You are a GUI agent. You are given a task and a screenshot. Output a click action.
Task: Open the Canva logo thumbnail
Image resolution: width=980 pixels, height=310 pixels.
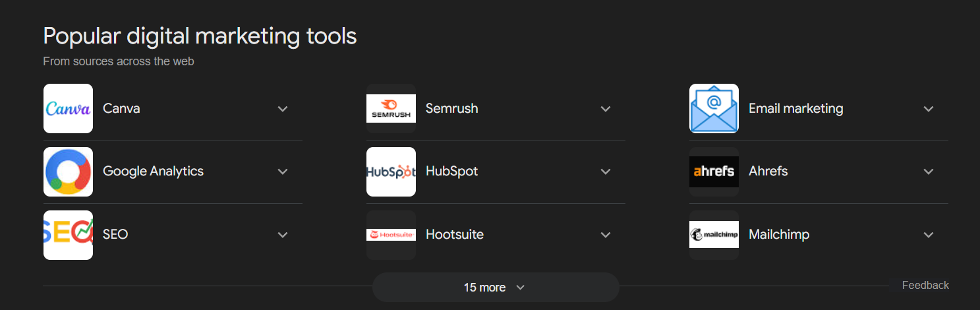(x=68, y=108)
